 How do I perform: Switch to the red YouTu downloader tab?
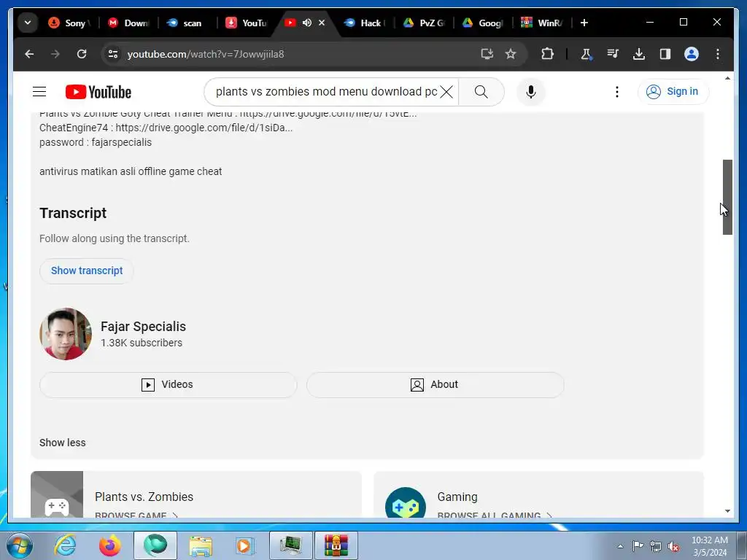[x=247, y=23]
